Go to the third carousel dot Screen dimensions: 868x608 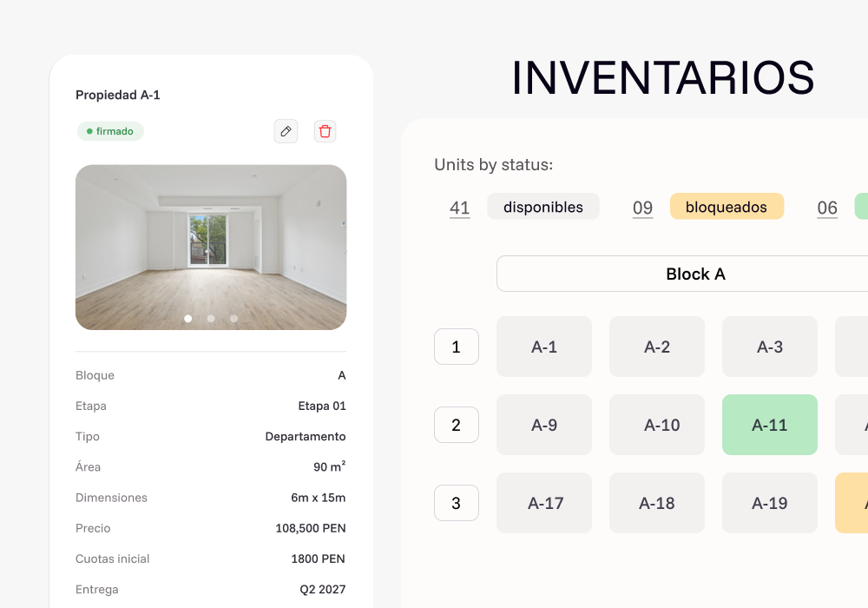(x=233, y=319)
